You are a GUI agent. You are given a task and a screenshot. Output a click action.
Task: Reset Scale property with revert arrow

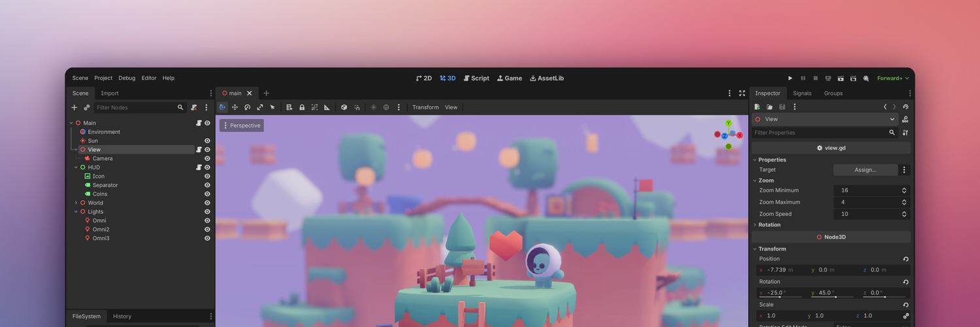(906, 305)
